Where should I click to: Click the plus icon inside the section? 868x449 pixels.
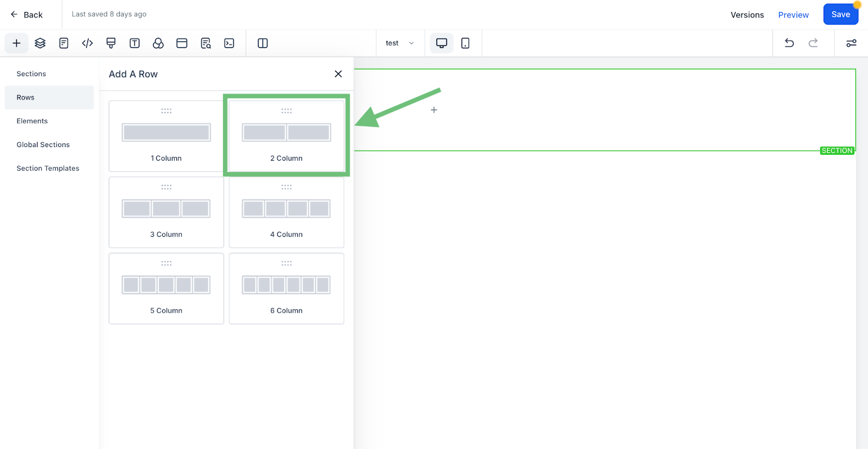pos(434,110)
